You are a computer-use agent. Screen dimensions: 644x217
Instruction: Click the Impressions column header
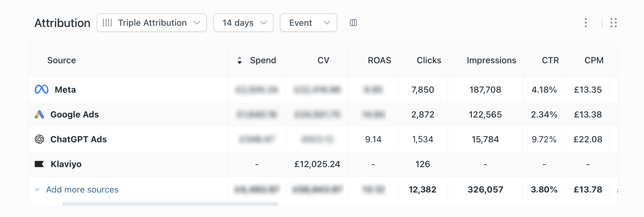(x=491, y=60)
